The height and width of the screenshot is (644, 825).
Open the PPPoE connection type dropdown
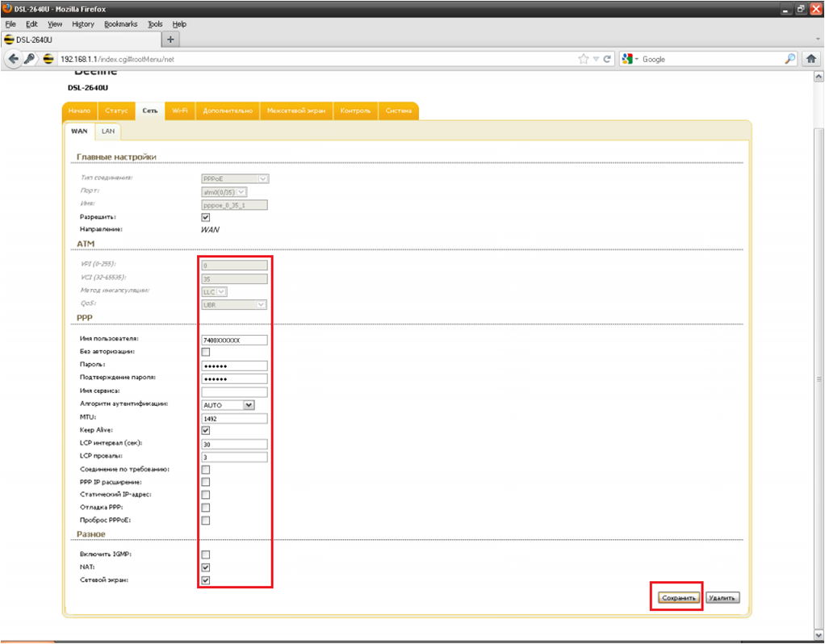234,178
